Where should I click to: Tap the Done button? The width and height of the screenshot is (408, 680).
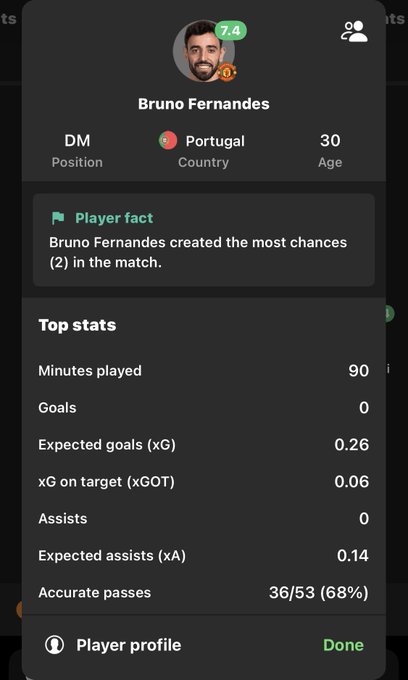tap(343, 645)
